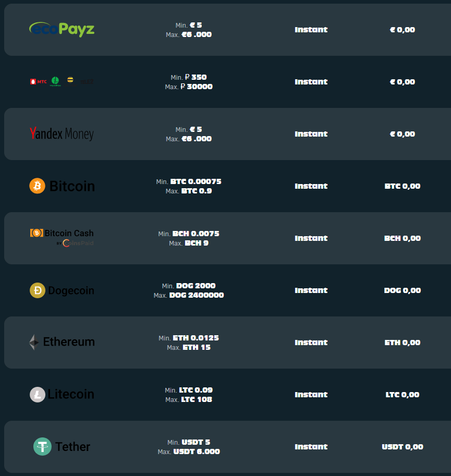Click the green Tether icon
The height and width of the screenshot is (476, 451).
(42, 447)
